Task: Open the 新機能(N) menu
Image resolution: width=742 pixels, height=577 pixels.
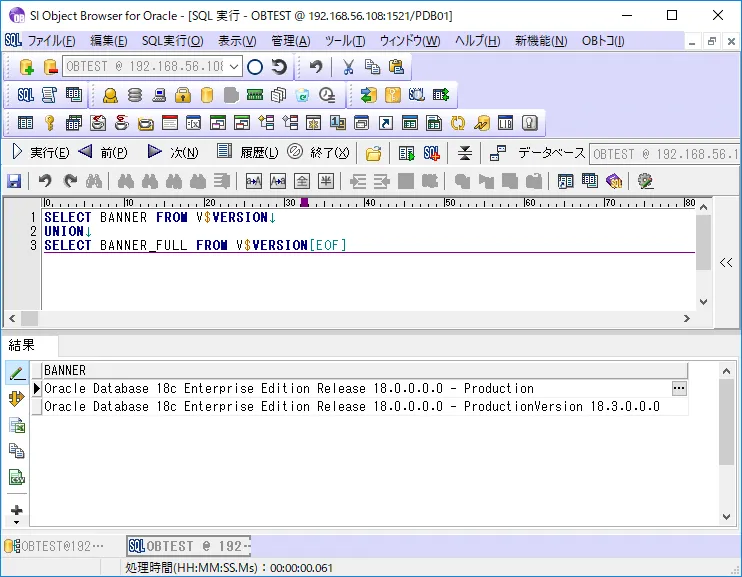Action: (x=540, y=41)
